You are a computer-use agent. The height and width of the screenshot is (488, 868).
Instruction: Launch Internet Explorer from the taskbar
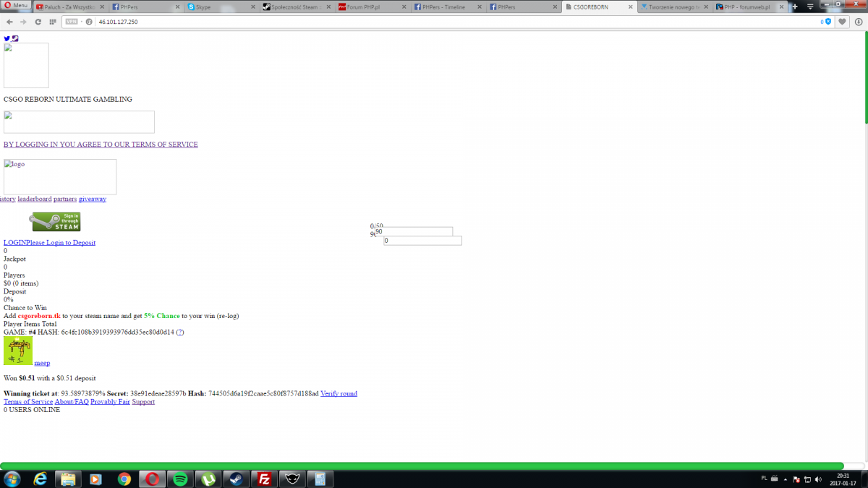coord(41,479)
